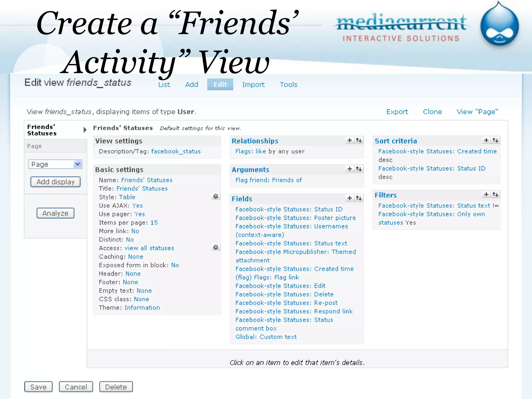Switch to the List tab

pyautogui.click(x=164, y=84)
